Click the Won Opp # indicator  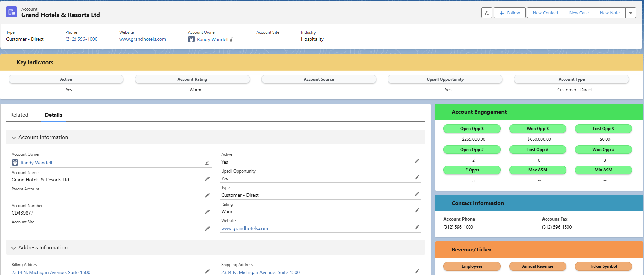(603, 150)
